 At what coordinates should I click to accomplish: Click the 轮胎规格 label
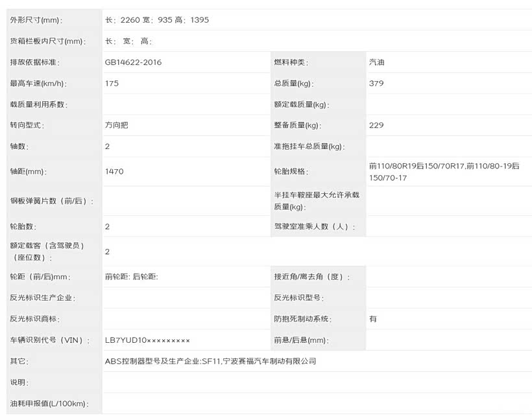[290, 172]
